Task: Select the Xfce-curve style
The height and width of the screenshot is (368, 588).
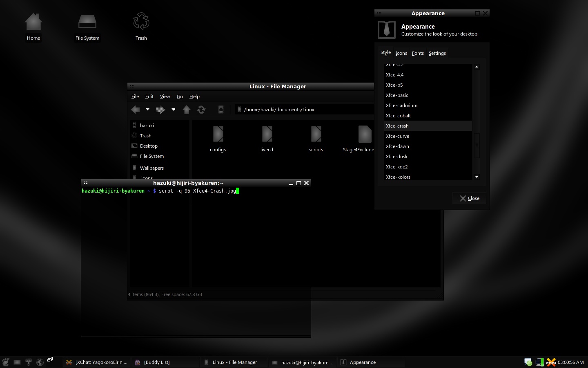Action: pos(428,136)
